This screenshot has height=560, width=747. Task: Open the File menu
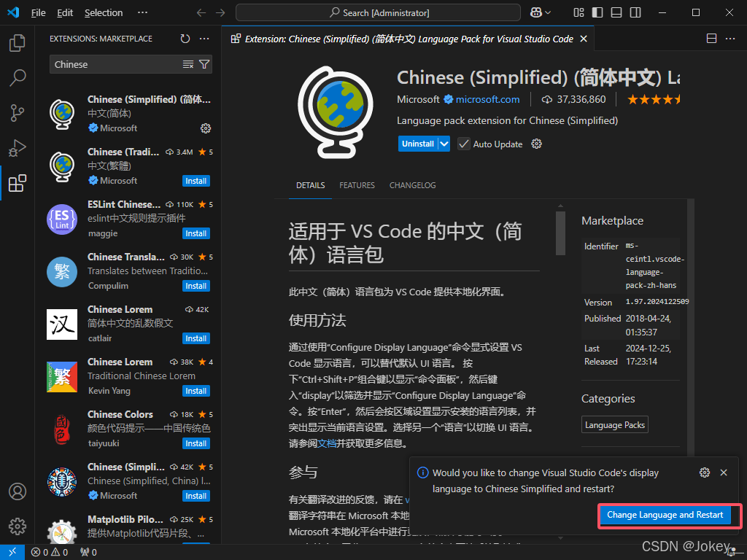[x=38, y=13]
